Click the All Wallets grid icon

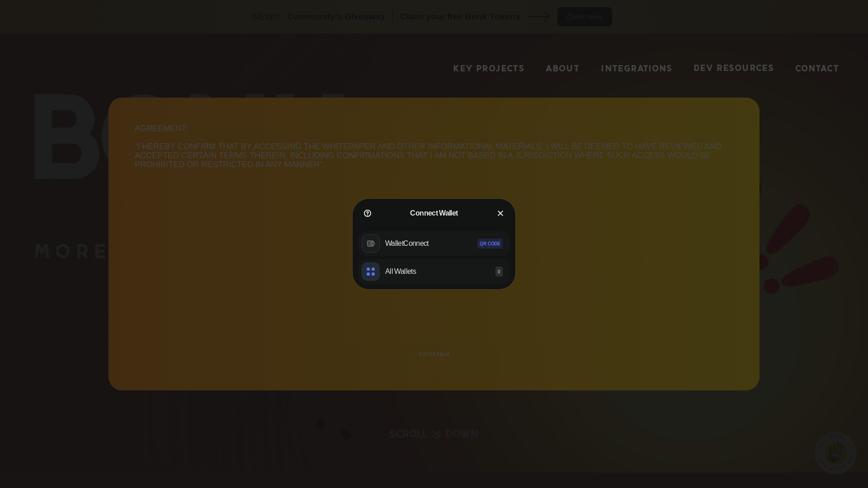371,272
